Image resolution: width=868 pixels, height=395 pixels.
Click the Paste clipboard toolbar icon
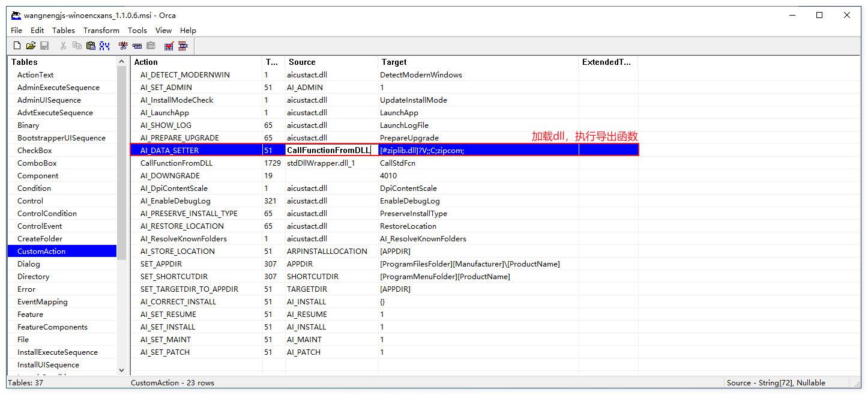click(91, 46)
